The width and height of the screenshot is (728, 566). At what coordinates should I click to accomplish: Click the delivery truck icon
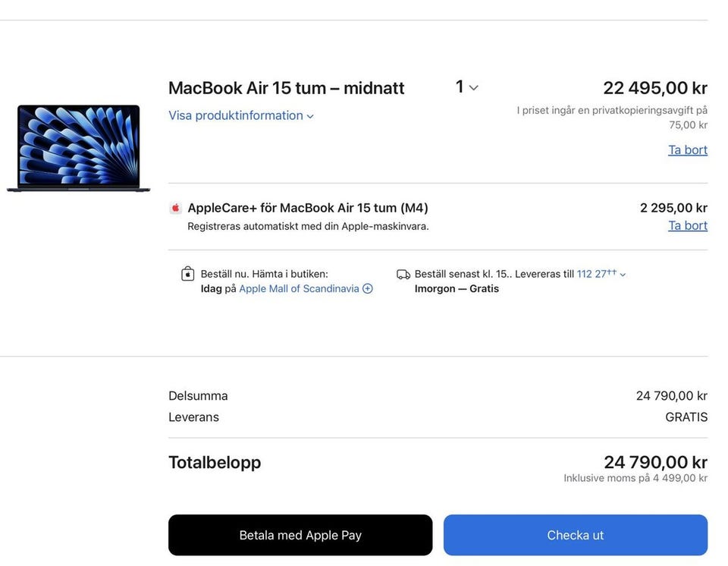click(403, 275)
